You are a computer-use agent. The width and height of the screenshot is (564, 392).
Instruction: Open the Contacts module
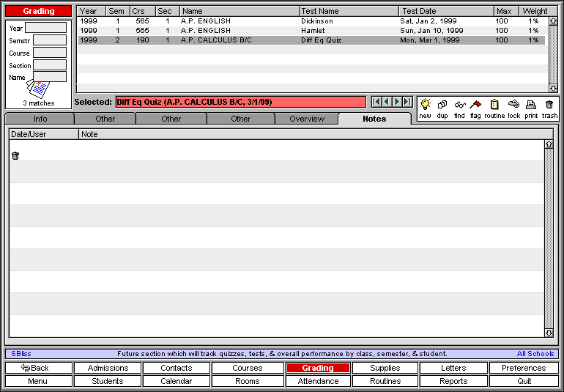tap(177, 368)
